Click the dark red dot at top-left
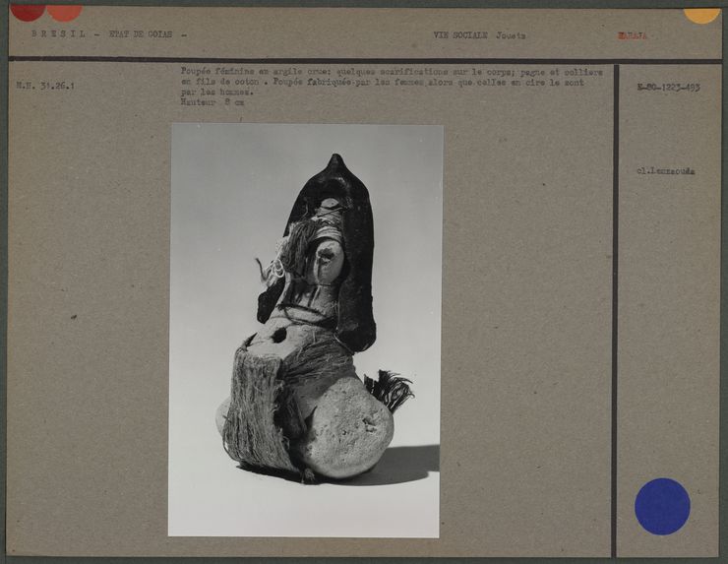728x564 pixels. [x=28, y=11]
